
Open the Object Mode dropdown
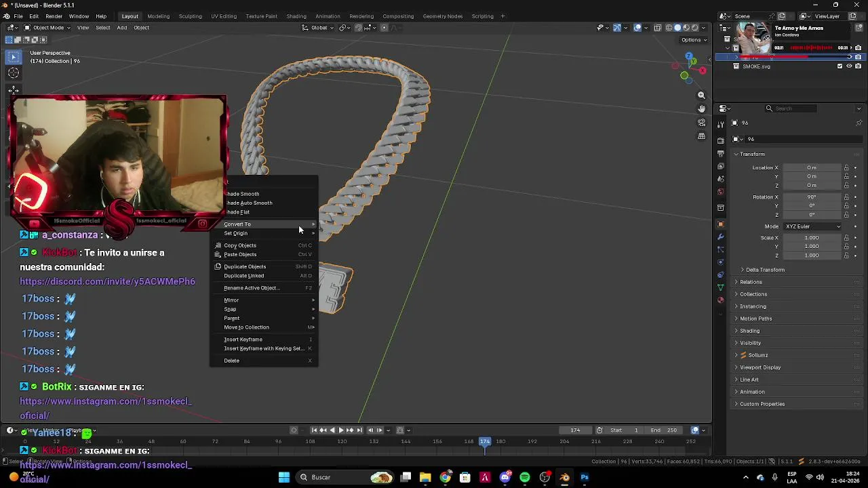pyautogui.click(x=47, y=28)
